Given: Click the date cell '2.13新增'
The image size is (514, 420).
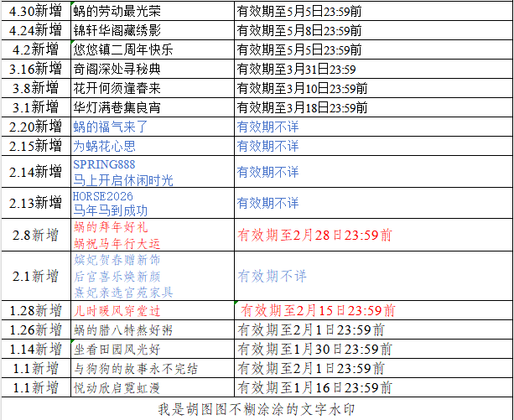Looking at the screenshot, I should (x=36, y=203).
